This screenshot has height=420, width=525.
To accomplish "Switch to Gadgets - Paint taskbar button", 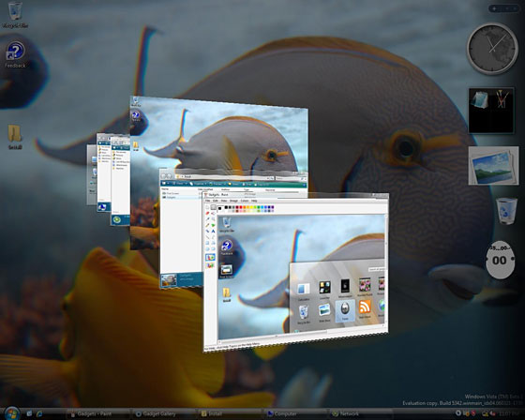I will click(97, 413).
